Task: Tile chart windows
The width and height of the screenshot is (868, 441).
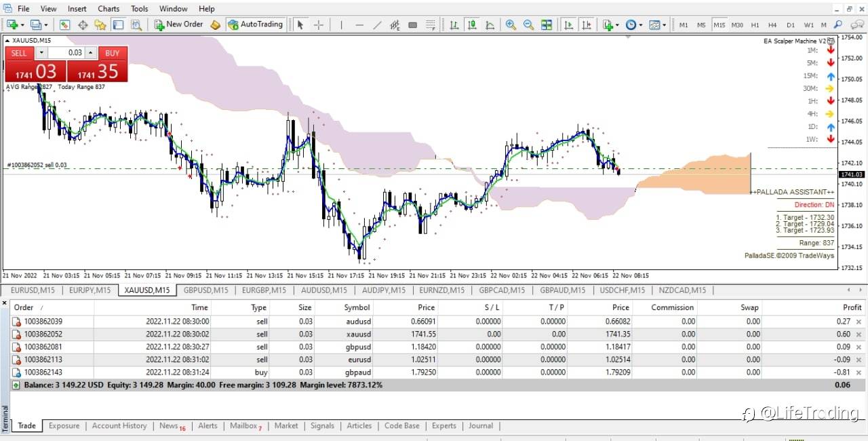Action: (x=547, y=24)
